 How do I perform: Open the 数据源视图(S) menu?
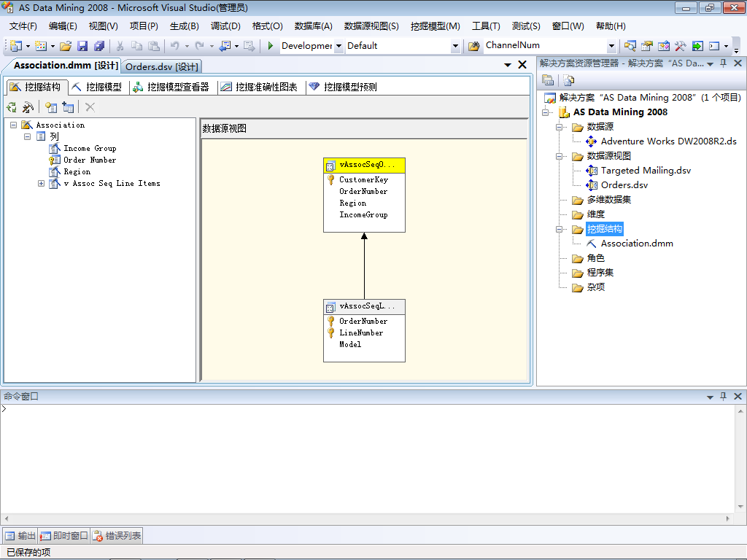click(x=371, y=26)
